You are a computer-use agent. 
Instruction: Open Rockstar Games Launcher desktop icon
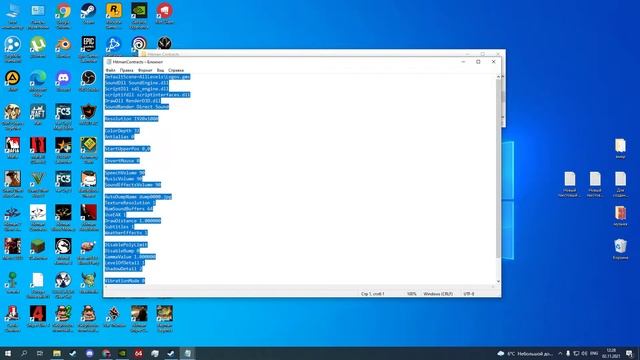point(113,16)
